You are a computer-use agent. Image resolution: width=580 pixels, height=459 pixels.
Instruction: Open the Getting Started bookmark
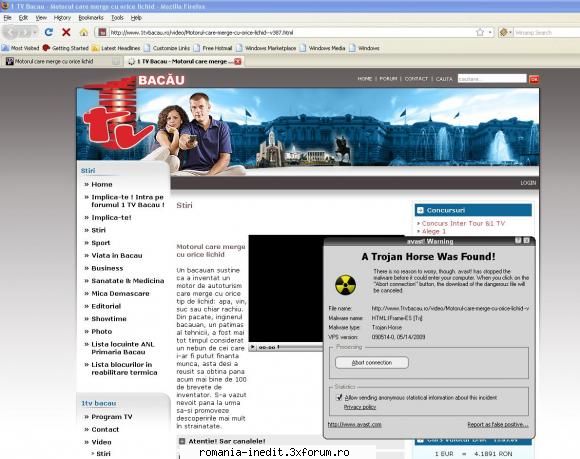click(66, 48)
